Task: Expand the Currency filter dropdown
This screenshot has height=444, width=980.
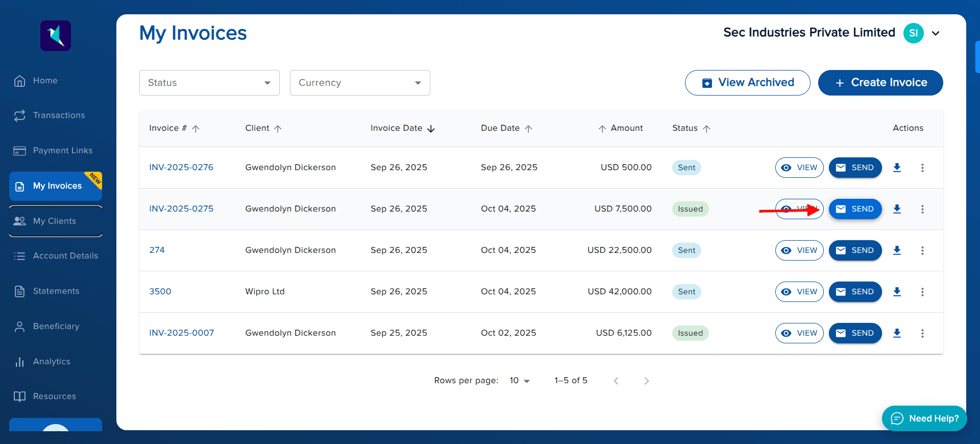Action: tap(360, 83)
